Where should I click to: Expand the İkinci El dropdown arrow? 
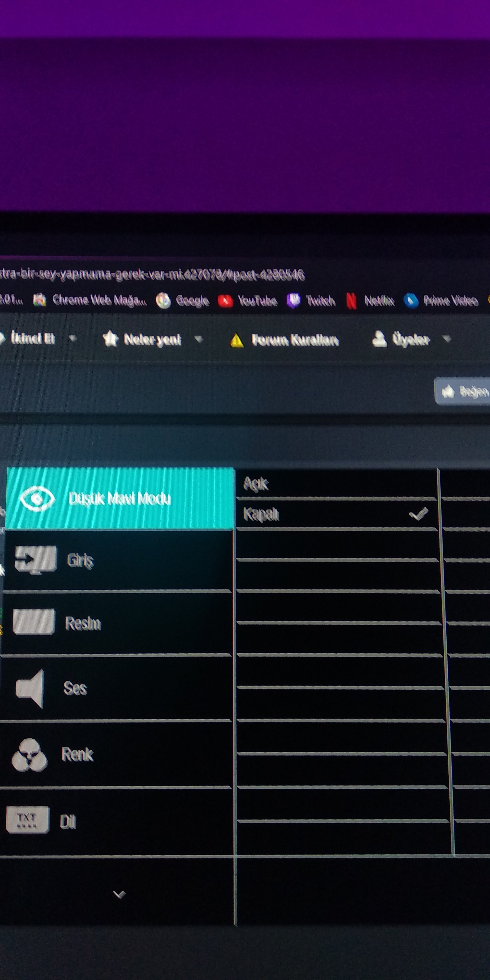tap(72, 338)
